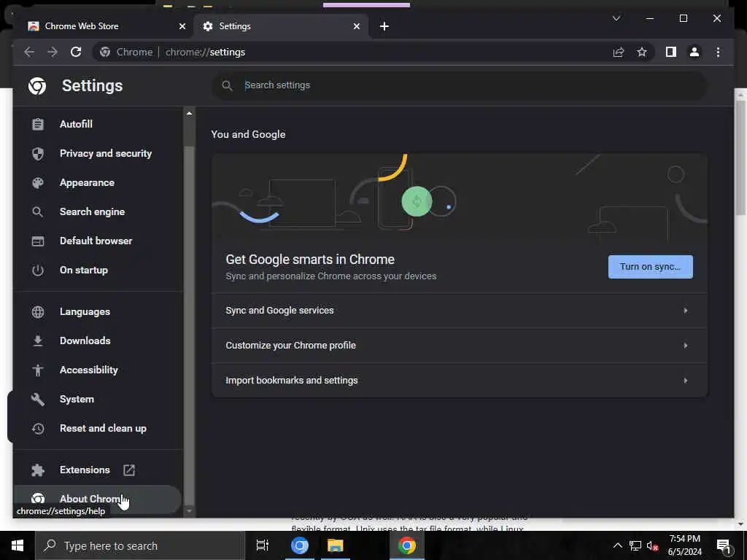This screenshot has width=747, height=560.
Task: Click the taskbar clock showing 7:54 PM
Action: click(684, 545)
